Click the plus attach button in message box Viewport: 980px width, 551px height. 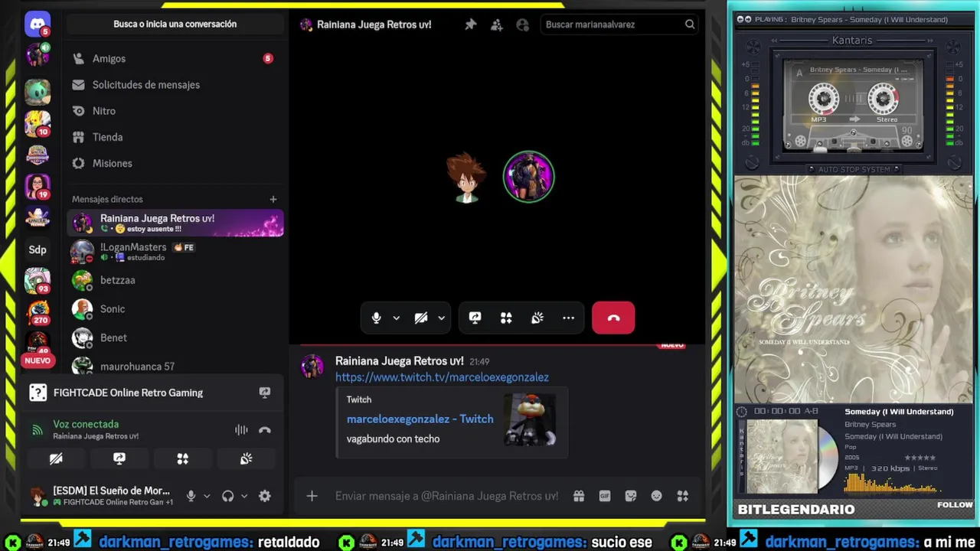312,496
